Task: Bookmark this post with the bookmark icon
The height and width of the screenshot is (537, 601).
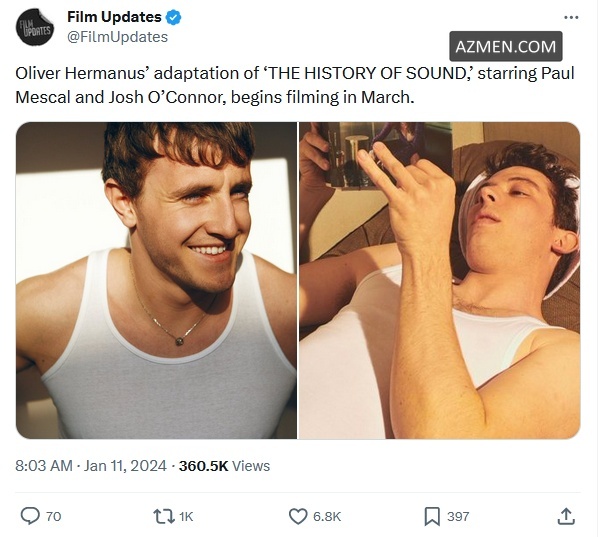Action: click(x=432, y=516)
